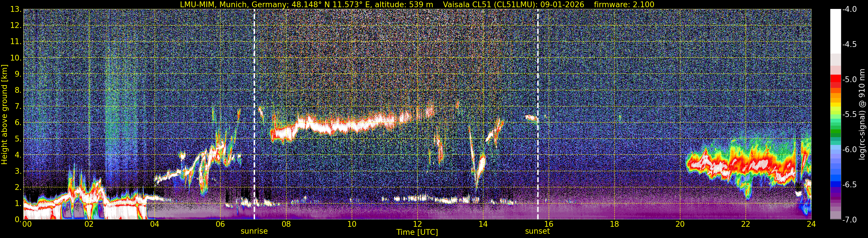The width and height of the screenshot is (868, 238).
Task: Click height axis tick label '11.'
Action: (16, 42)
